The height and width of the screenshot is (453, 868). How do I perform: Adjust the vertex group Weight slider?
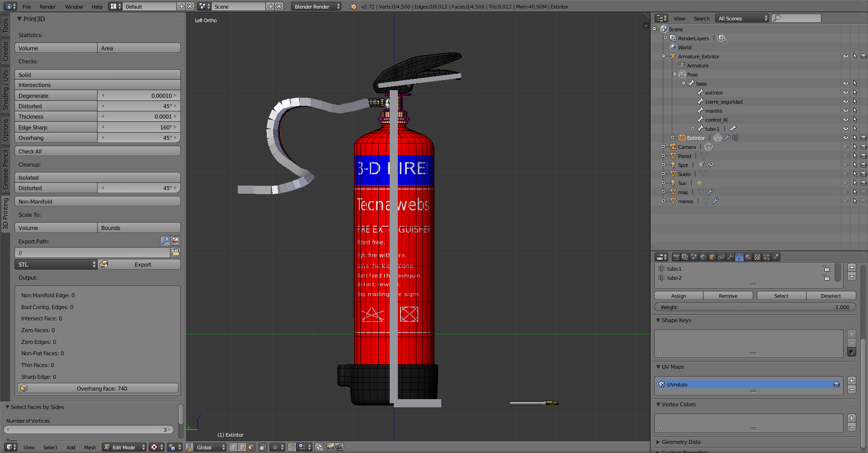(755, 307)
